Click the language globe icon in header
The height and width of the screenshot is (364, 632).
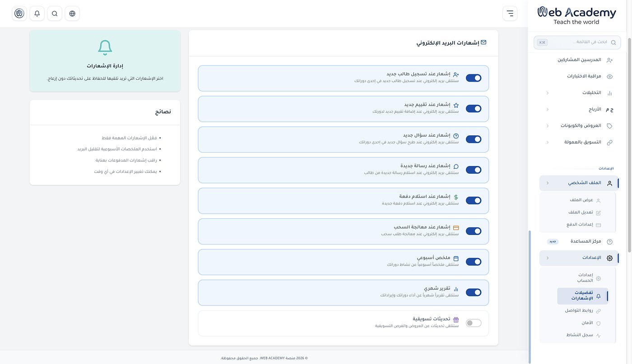pos(72,14)
